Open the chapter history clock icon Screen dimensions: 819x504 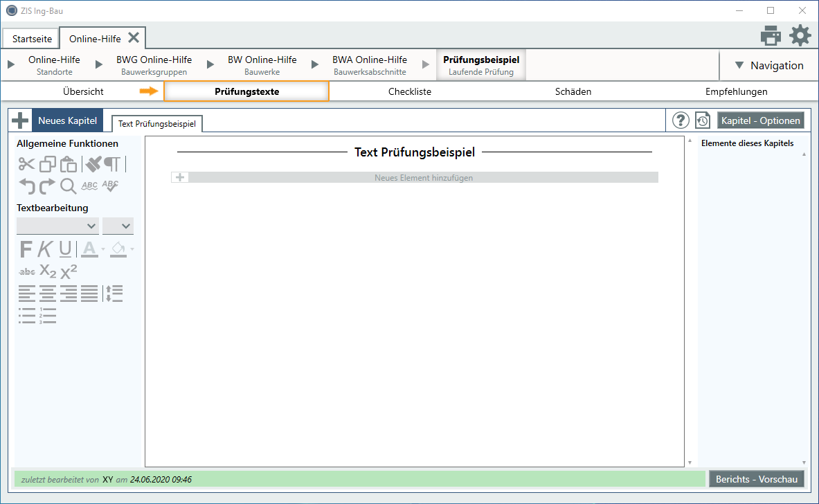click(x=703, y=120)
